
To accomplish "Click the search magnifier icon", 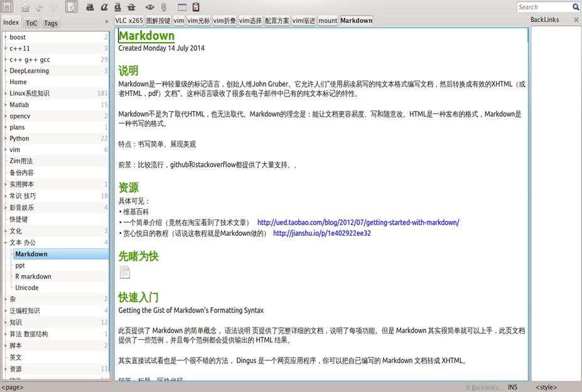I will coord(576,7).
